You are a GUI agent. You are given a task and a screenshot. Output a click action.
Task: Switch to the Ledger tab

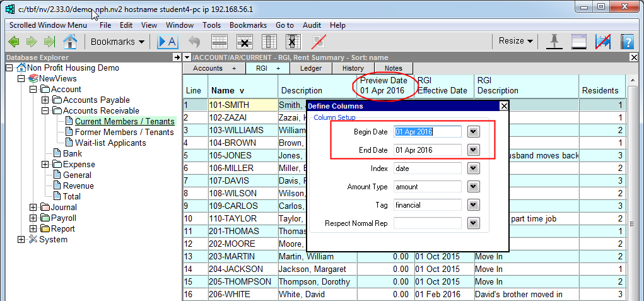[310, 68]
